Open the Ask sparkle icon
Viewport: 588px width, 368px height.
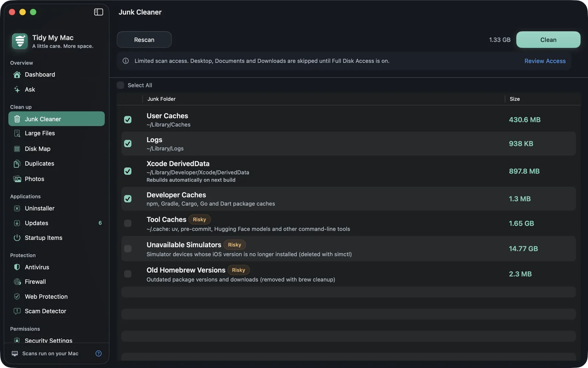pyautogui.click(x=17, y=89)
